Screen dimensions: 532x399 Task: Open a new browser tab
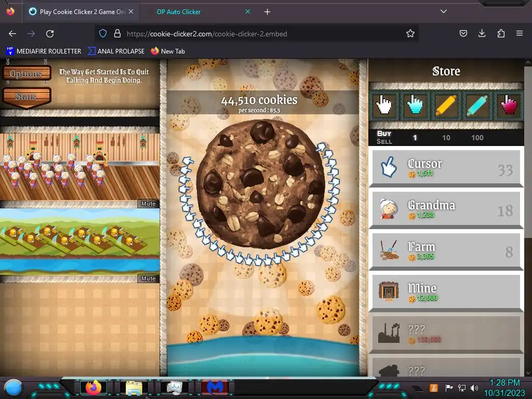coord(268,12)
